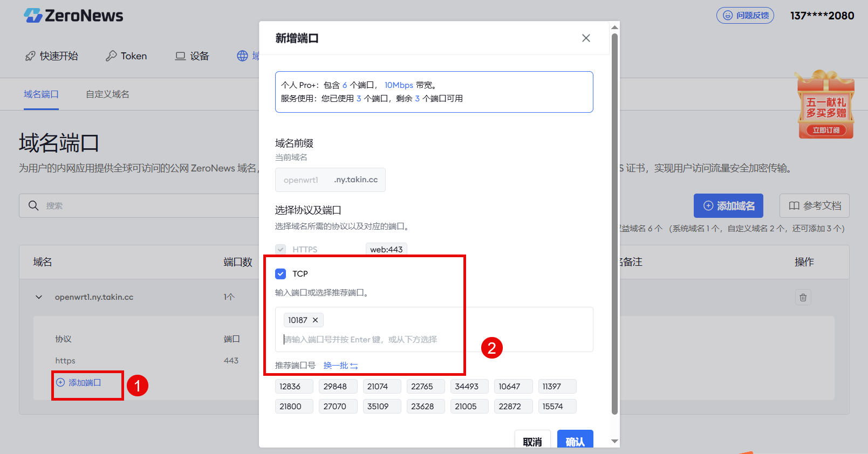
Task: Click the web:443 port tag
Action: coord(386,249)
